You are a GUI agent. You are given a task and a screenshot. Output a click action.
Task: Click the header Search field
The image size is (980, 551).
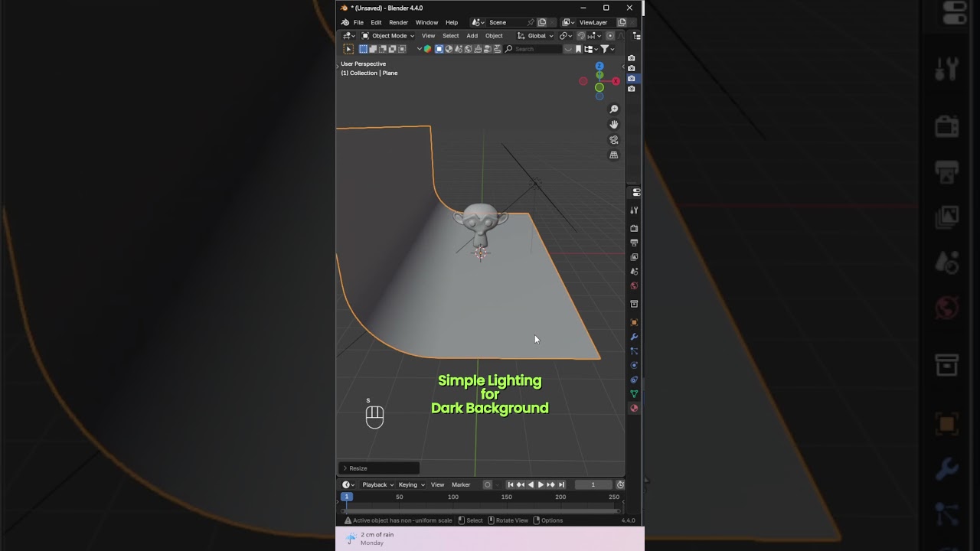pos(533,49)
